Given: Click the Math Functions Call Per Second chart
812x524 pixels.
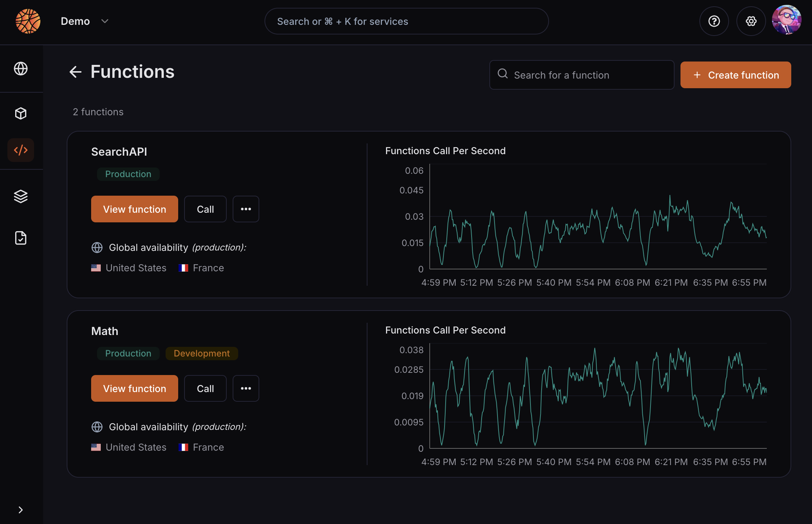Looking at the screenshot, I should pyautogui.click(x=598, y=396).
